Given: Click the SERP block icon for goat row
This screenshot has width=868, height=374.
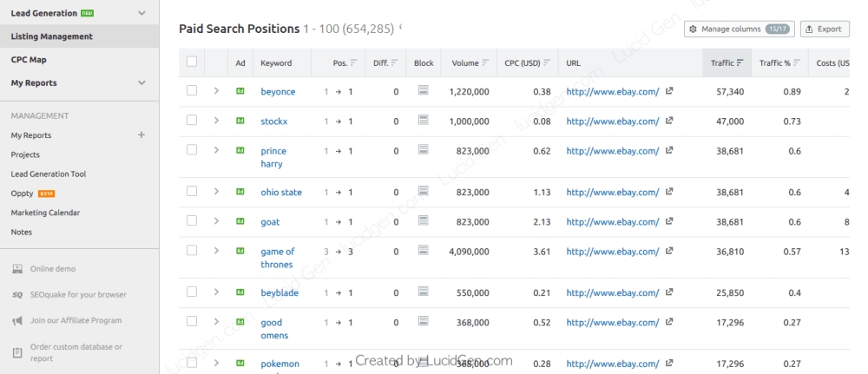Looking at the screenshot, I should pyautogui.click(x=424, y=221).
